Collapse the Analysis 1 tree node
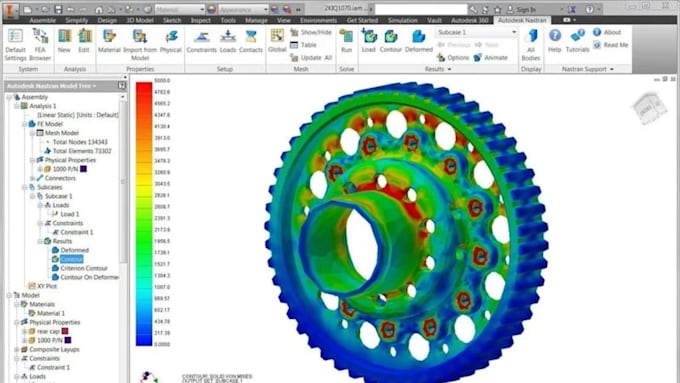The width and height of the screenshot is (680, 383). pos(17,106)
